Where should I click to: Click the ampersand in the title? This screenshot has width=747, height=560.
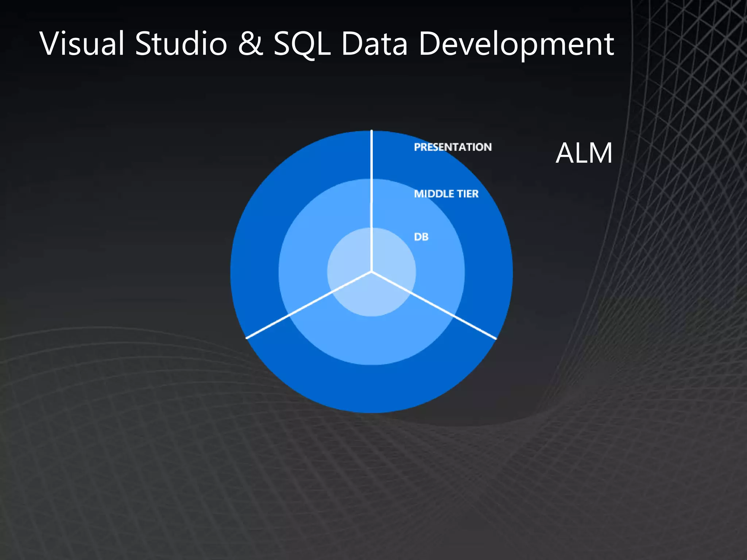(250, 44)
